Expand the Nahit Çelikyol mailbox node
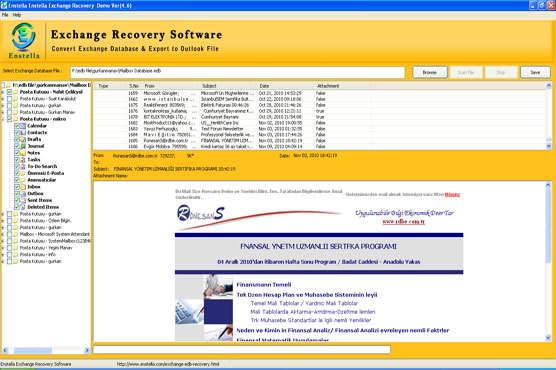Image resolution: width=556 pixels, height=370 pixels. click(x=3, y=92)
